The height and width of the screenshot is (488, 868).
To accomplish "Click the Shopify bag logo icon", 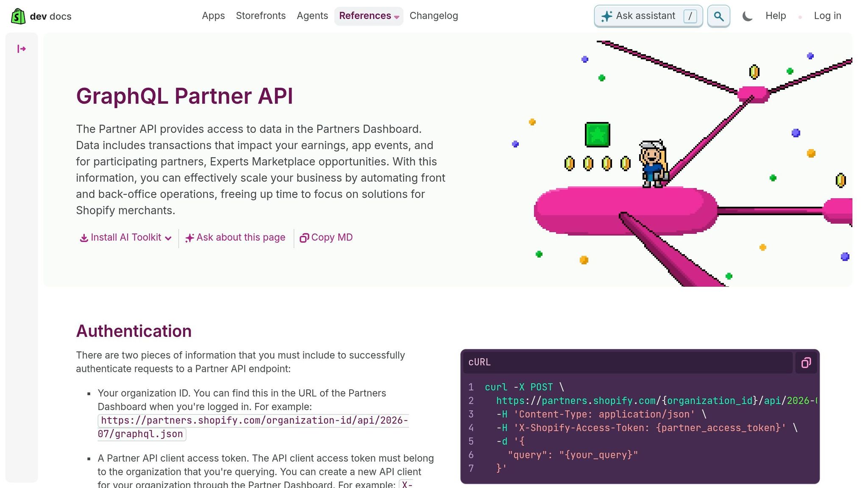I will 18,16.
